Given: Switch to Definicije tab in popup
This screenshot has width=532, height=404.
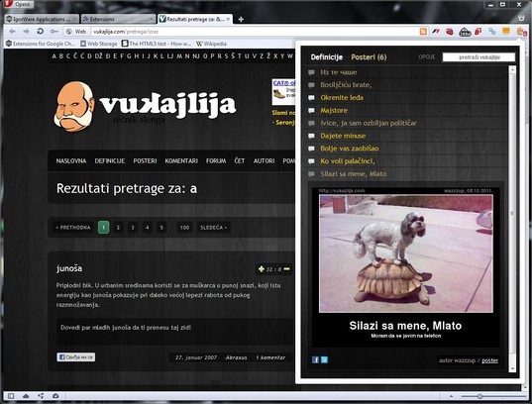Looking at the screenshot, I should [x=326, y=57].
